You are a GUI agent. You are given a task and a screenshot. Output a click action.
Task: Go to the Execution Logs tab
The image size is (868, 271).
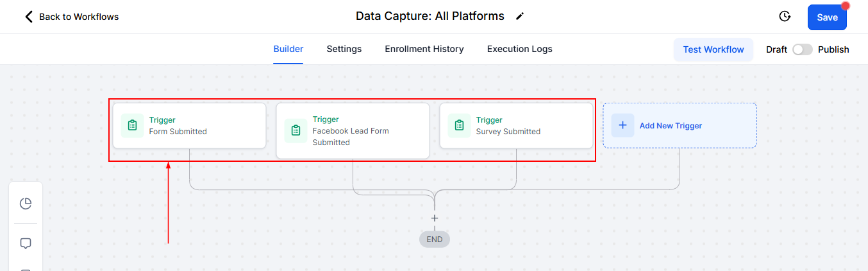pyautogui.click(x=519, y=49)
